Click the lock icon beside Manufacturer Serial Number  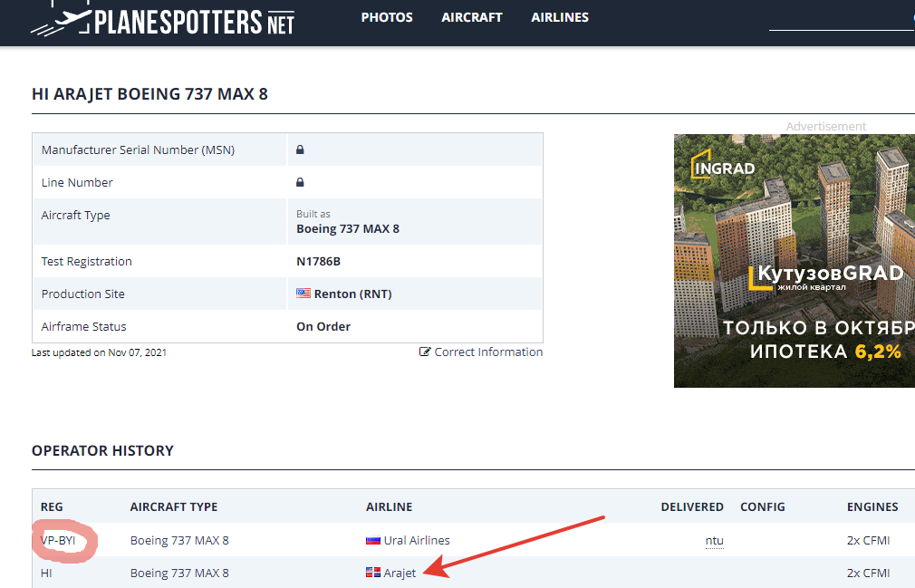coord(300,149)
